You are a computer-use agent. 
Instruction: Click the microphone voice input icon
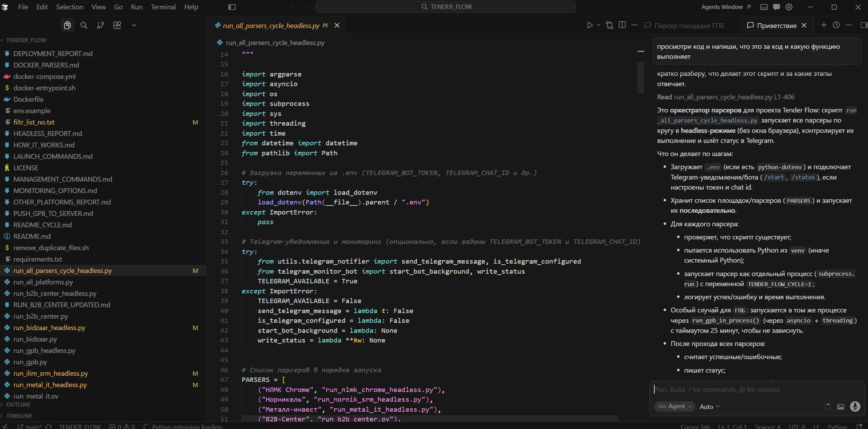coord(855,407)
